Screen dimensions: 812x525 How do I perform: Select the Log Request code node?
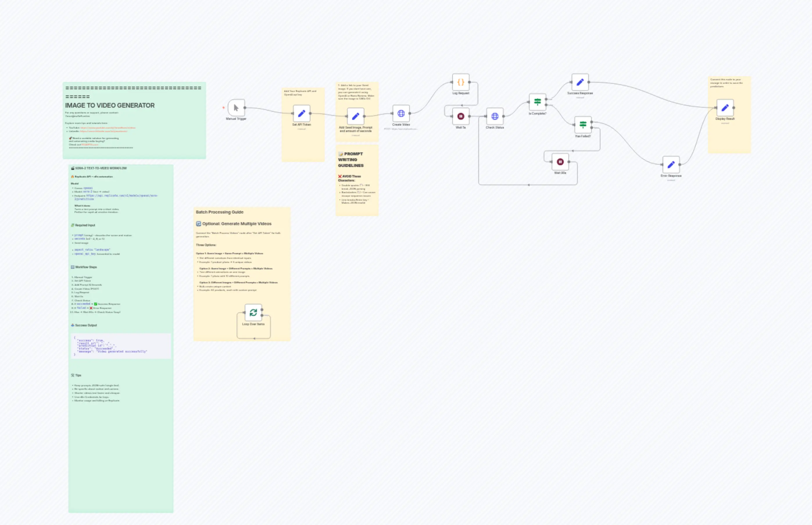[461, 82]
